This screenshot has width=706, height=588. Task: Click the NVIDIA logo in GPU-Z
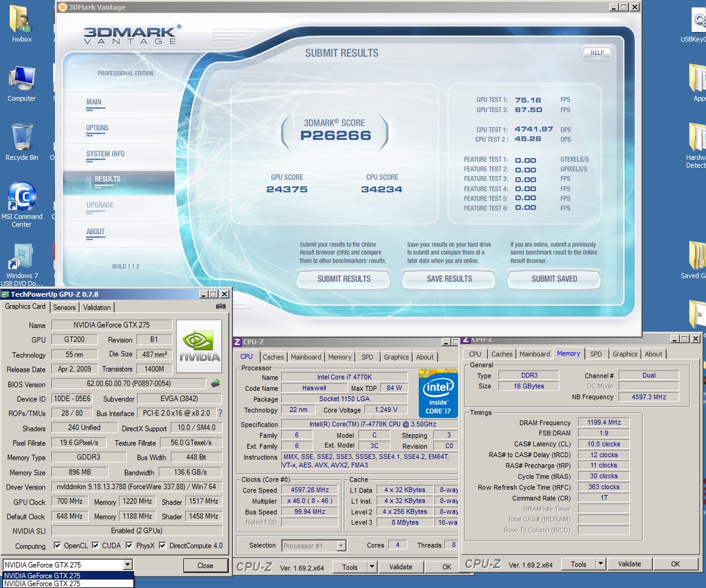(199, 346)
